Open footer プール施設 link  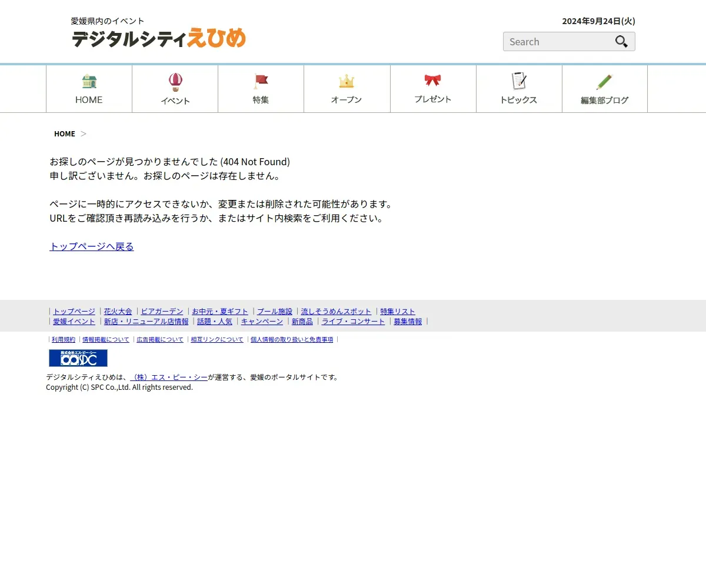pos(275,312)
